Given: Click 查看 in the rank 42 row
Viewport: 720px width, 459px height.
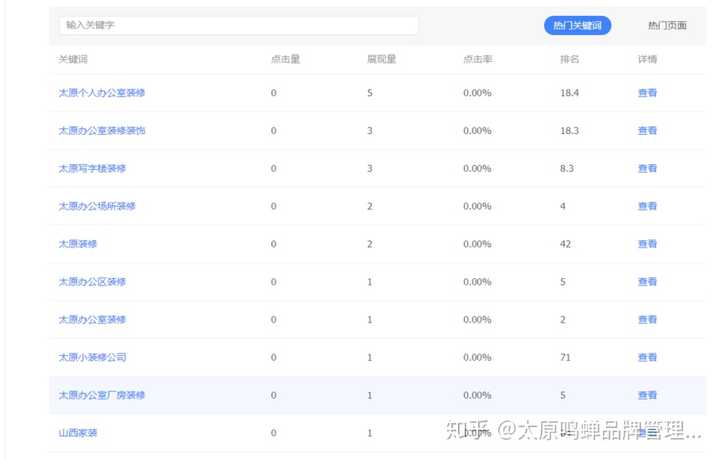Looking at the screenshot, I should coord(647,244).
